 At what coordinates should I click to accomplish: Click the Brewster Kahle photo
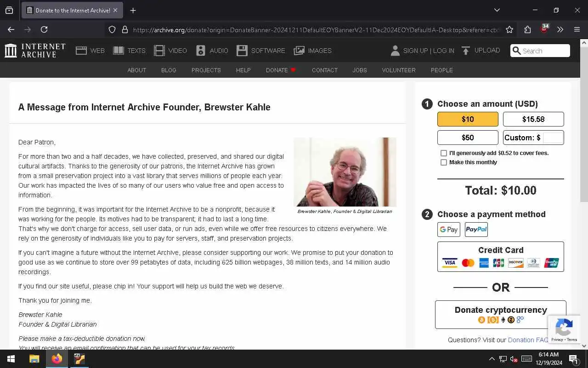(x=345, y=172)
